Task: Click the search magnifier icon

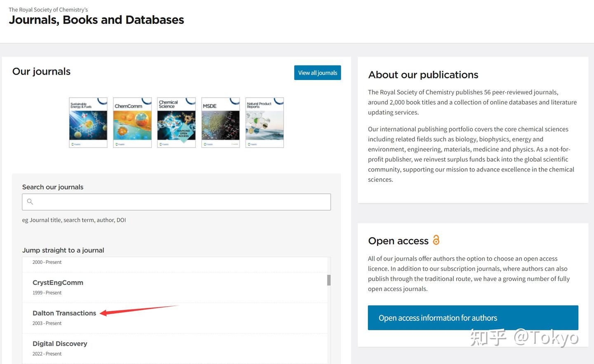Action: (x=30, y=202)
